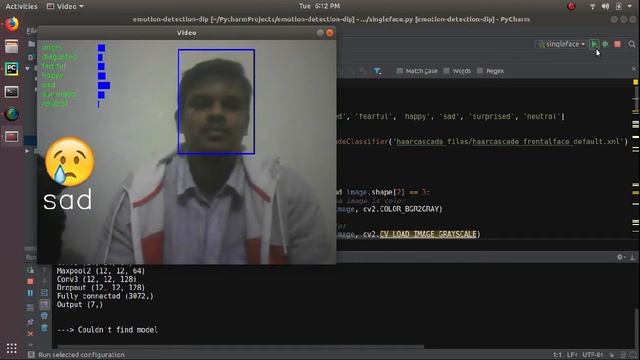Click the editor's vertical scrollbar marker strip
The image size is (640, 360).
[x=636, y=159]
